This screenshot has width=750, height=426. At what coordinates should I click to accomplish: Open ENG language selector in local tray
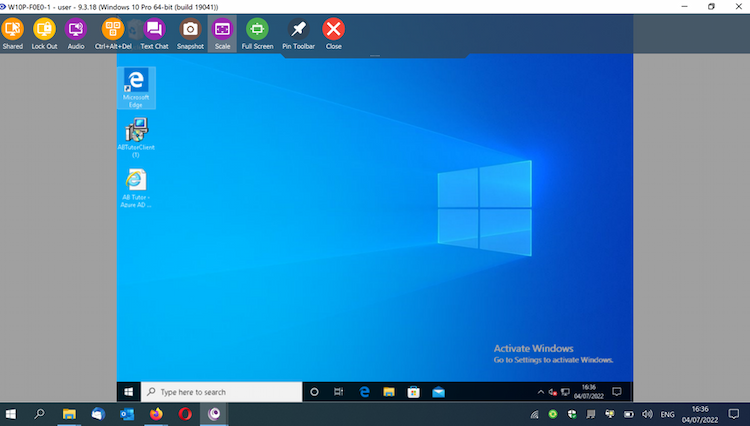670,414
